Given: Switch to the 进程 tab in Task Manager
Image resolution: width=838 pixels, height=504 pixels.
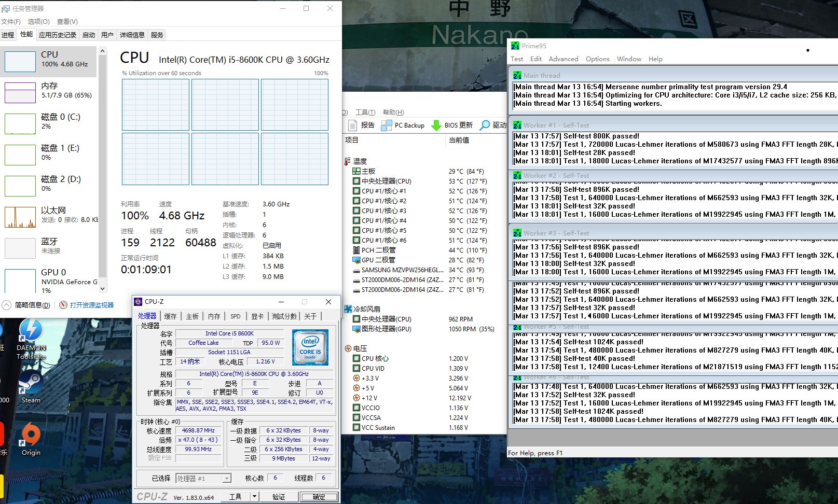Looking at the screenshot, I should [x=8, y=35].
